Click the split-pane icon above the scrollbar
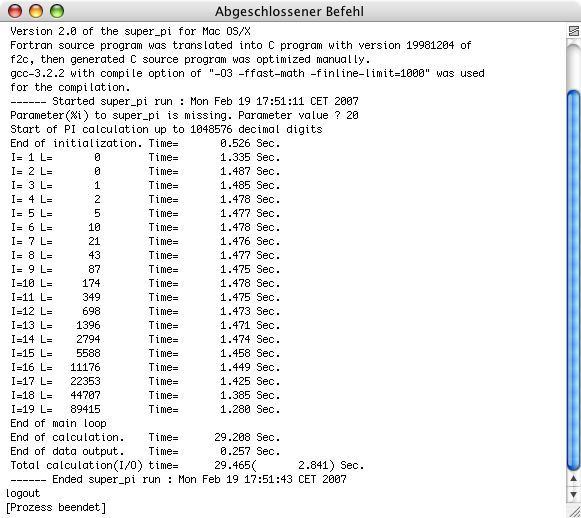Viewport: 581px width, 518px height. pyautogui.click(x=573, y=31)
